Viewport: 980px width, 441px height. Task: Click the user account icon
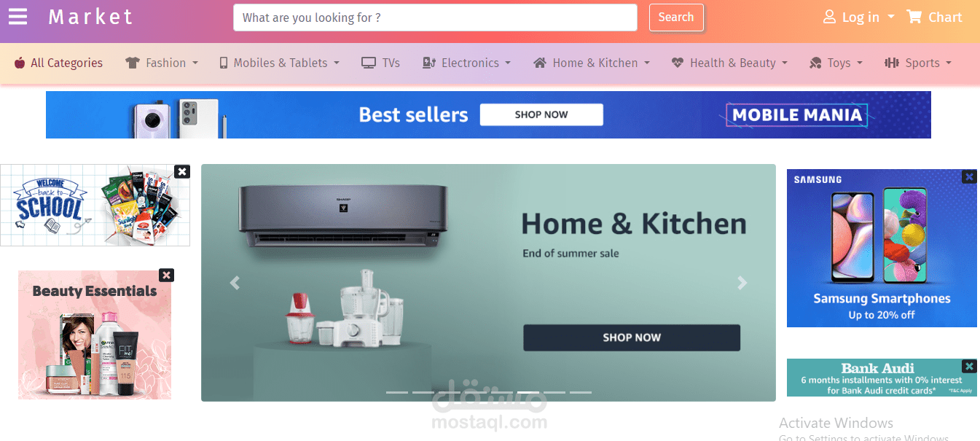(x=829, y=17)
